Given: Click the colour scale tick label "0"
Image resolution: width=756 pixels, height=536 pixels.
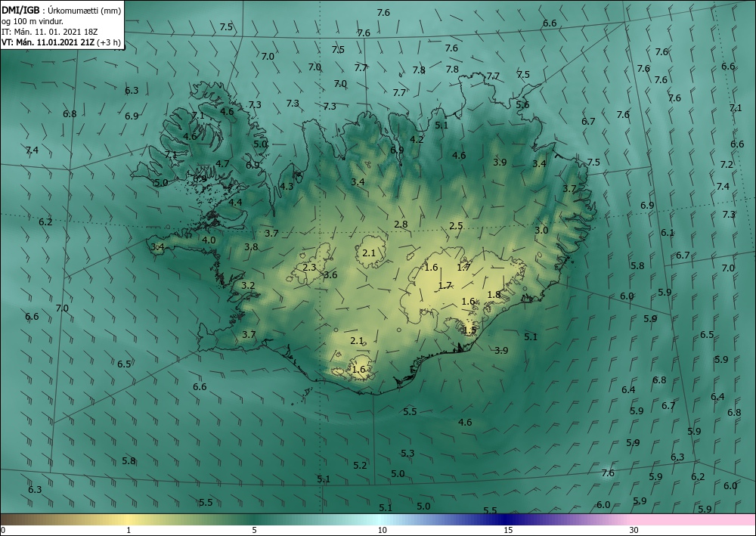Looking at the screenshot, I should pyautogui.click(x=3, y=530).
